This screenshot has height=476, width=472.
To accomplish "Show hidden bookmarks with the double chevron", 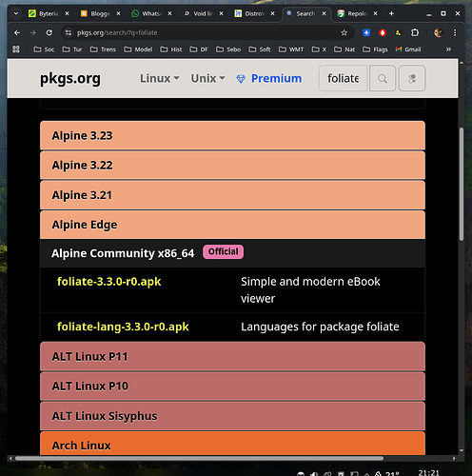I will (x=448, y=50).
